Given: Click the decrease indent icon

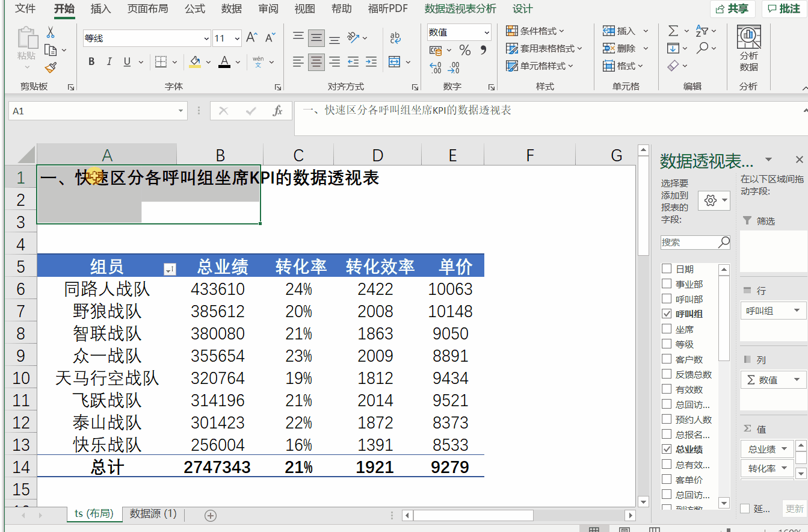Looking at the screenshot, I should pyautogui.click(x=353, y=61).
